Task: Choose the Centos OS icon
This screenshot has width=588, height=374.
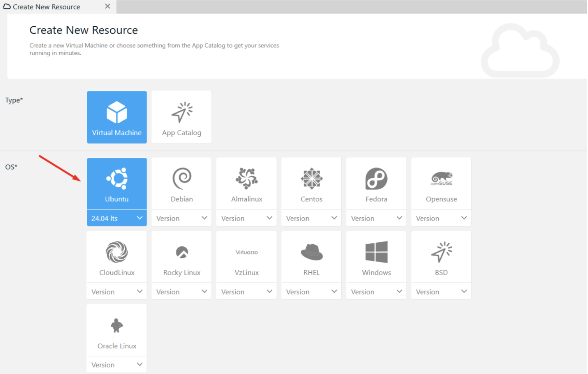Action: 311,178
